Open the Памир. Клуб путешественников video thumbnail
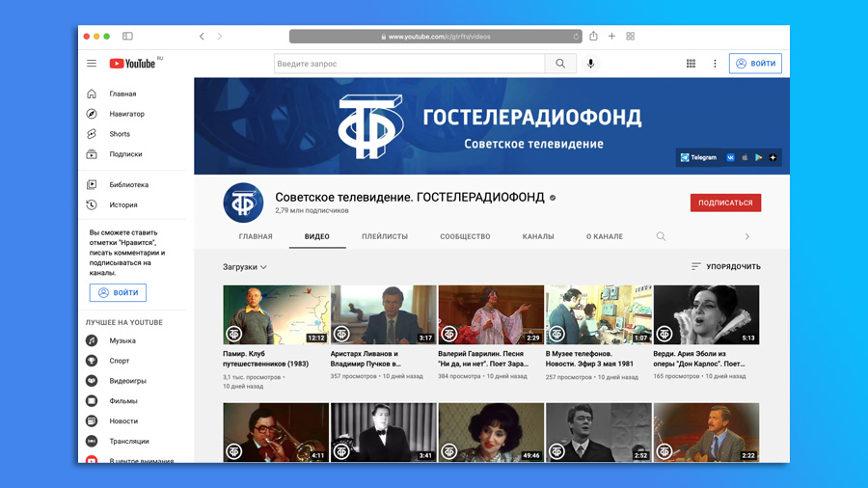 click(276, 314)
